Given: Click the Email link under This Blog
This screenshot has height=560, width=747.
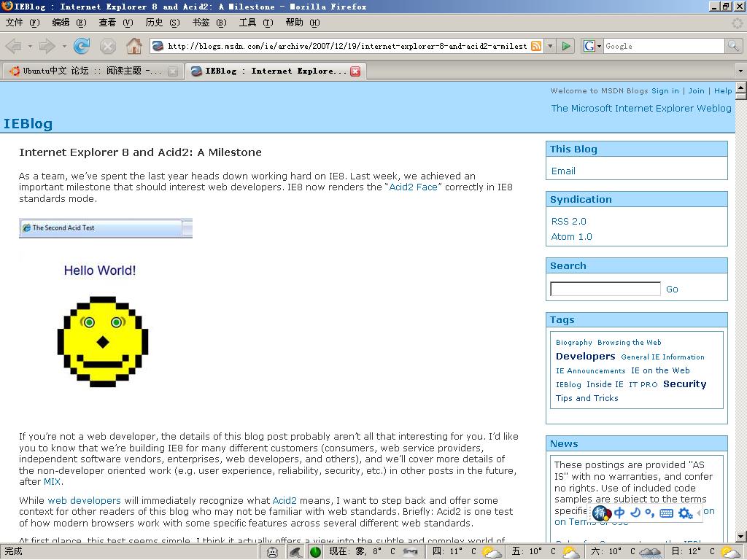Looking at the screenshot, I should 563,171.
